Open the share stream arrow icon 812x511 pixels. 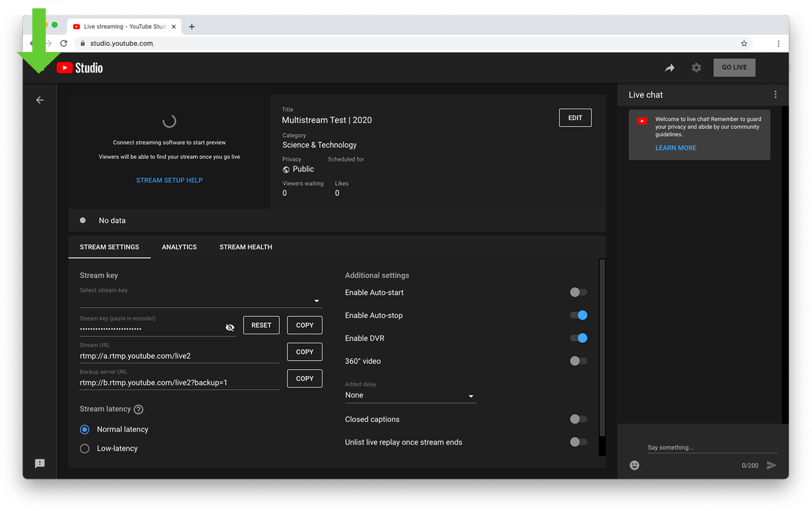pyautogui.click(x=670, y=68)
